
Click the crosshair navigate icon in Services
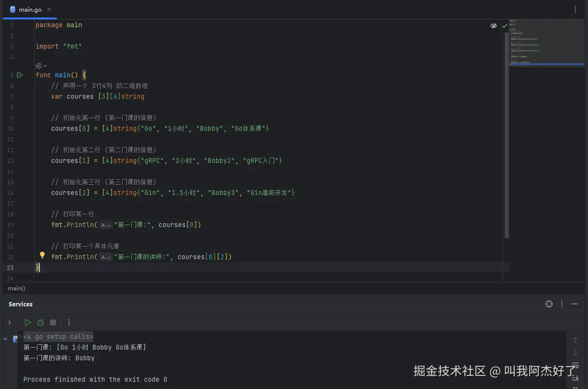[549, 304]
